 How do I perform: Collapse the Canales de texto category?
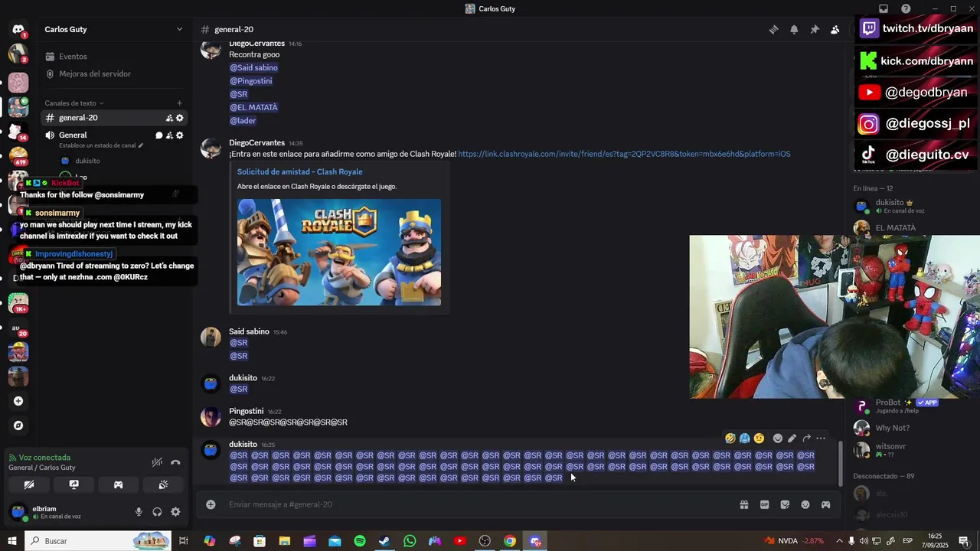tap(73, 103)
